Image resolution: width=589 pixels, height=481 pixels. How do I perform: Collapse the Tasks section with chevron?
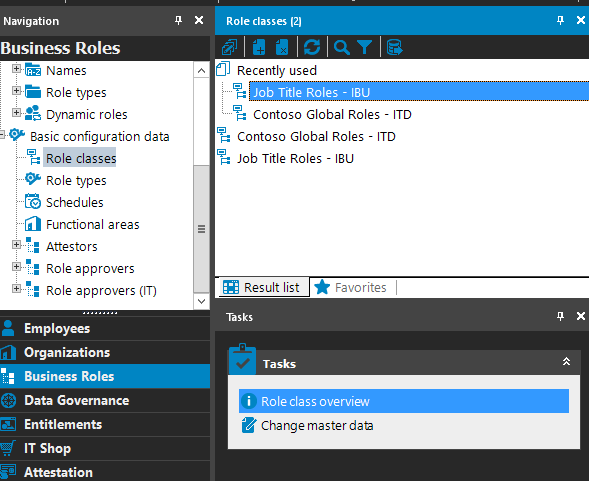pyautogui.click(x=566, y=362)
